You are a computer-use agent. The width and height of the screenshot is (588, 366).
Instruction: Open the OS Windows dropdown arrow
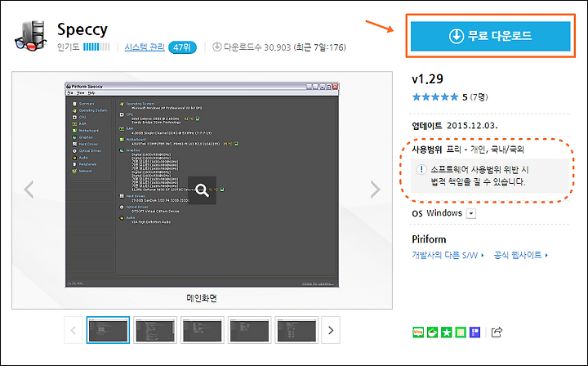pyautogui.click(x=471, y=214)
